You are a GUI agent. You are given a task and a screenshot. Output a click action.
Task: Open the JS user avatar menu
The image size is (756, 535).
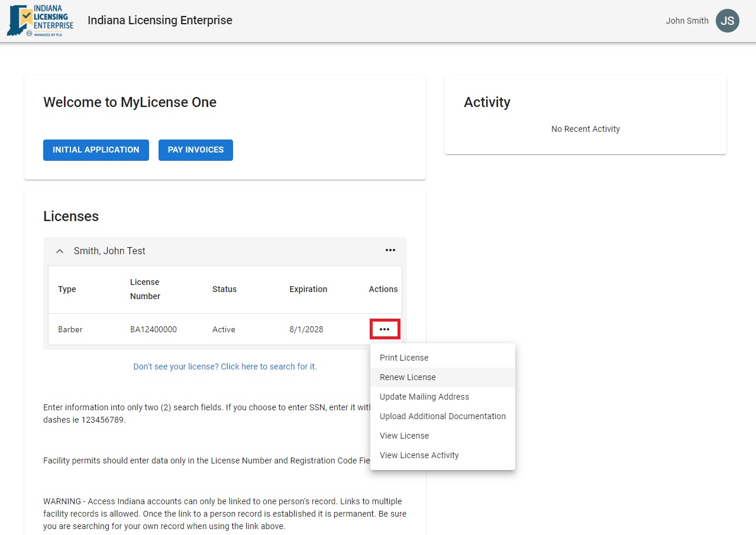coord(727,21)
